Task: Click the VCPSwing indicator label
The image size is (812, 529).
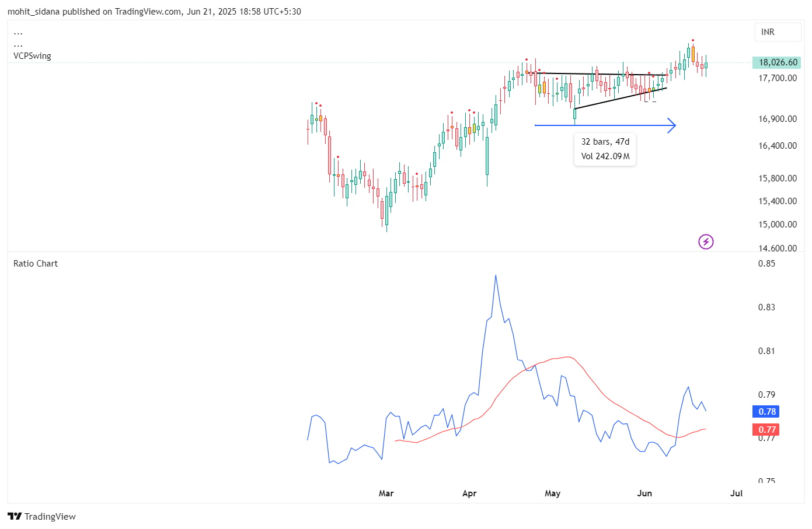Action: point(32,56)
